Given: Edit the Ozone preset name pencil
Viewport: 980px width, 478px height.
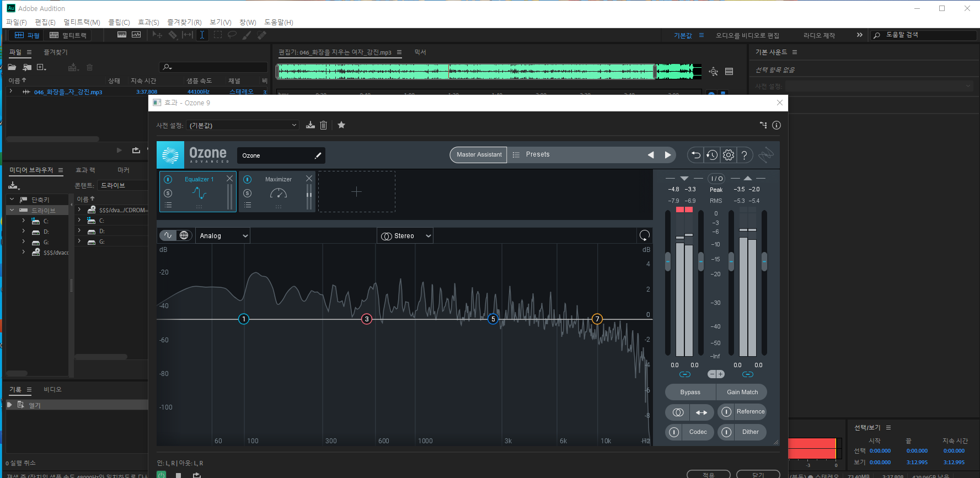Looking at the screenshot, I should (318, 155).
